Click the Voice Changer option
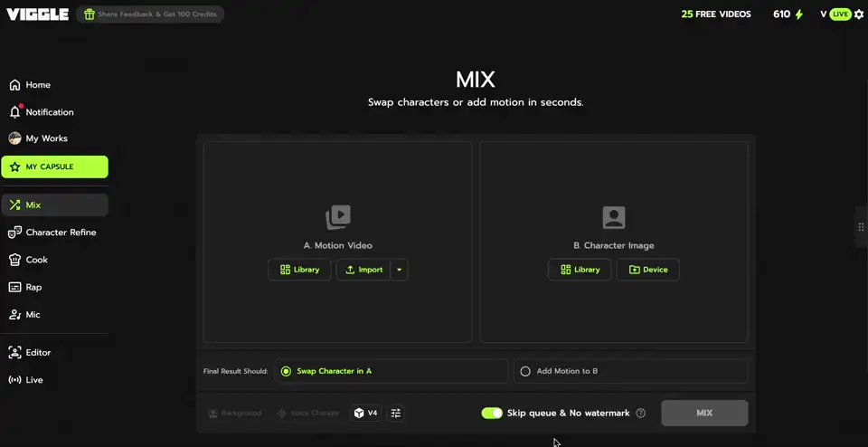868x447 pixels. tap(307, 414)
